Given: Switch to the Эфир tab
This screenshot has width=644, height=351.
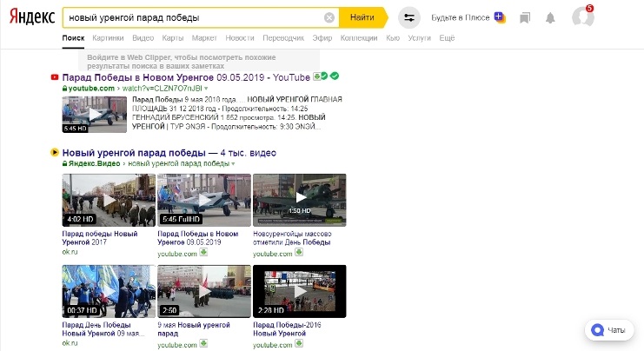Looking at the screenshot, I should (x=322, y=37).
